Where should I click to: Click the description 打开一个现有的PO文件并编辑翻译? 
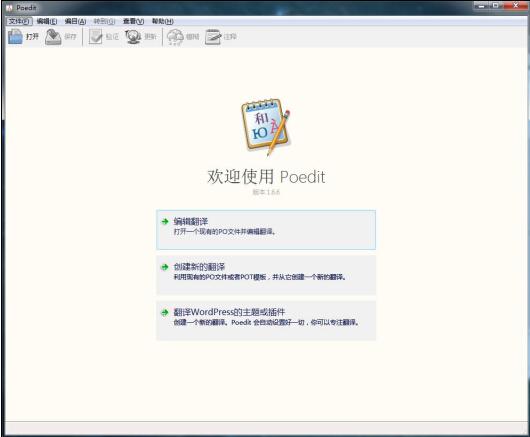(x=224, y=232)
